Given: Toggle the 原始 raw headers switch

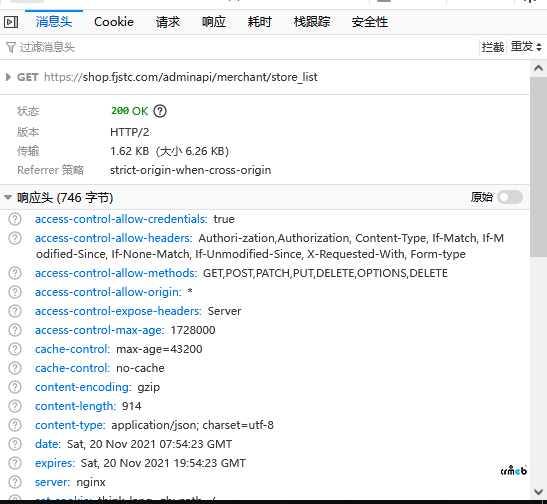Looking at the screenshot, I should [x=510, y=197].
